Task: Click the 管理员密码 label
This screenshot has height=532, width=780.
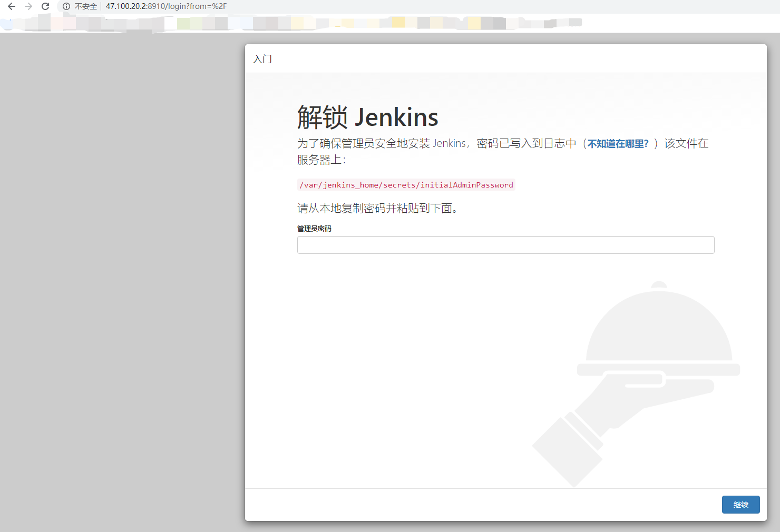Action: pyautogui.click(x=314, y=229)
